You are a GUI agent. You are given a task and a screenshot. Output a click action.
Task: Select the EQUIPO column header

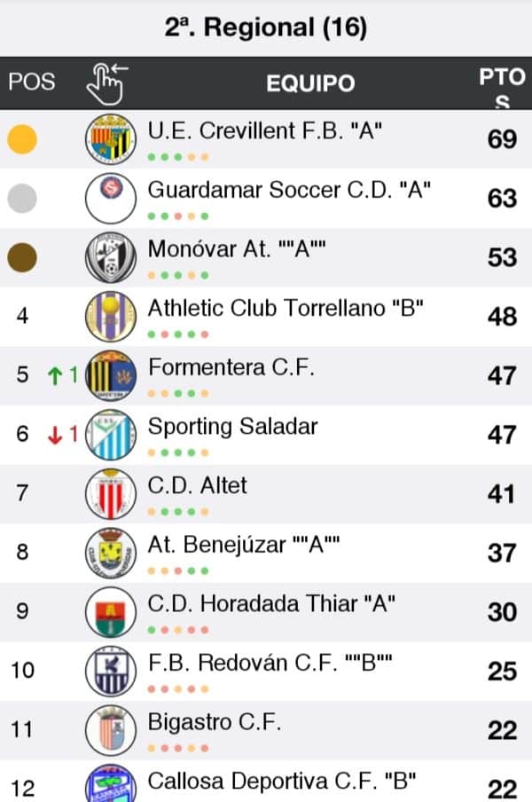(310, 83)
